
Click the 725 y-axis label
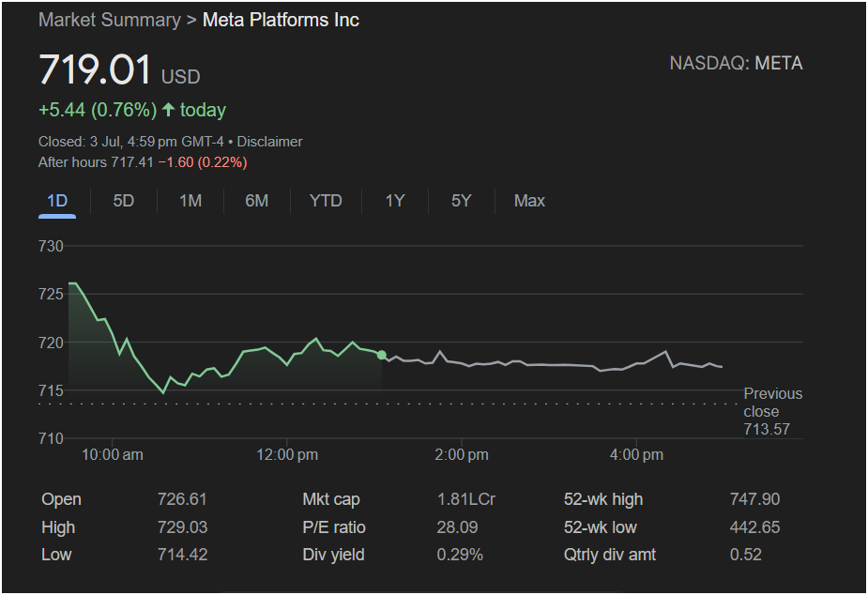pos(51,294)
